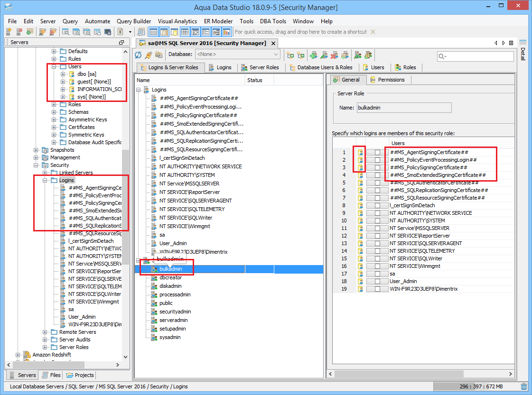Screen dimensions: 532x395
Task: Open the Query Builder menu
Action: click(x=134, y=21)
